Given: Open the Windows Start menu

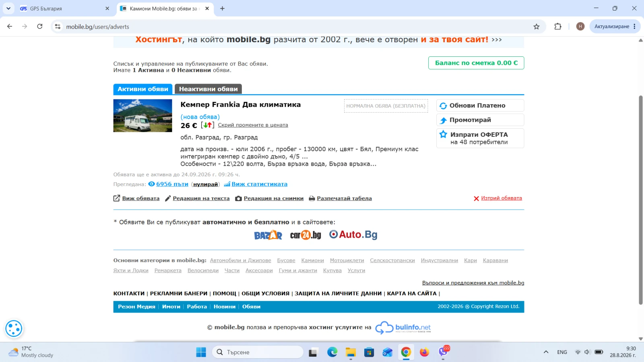Looking at the screenshot, I should [201, 352].
